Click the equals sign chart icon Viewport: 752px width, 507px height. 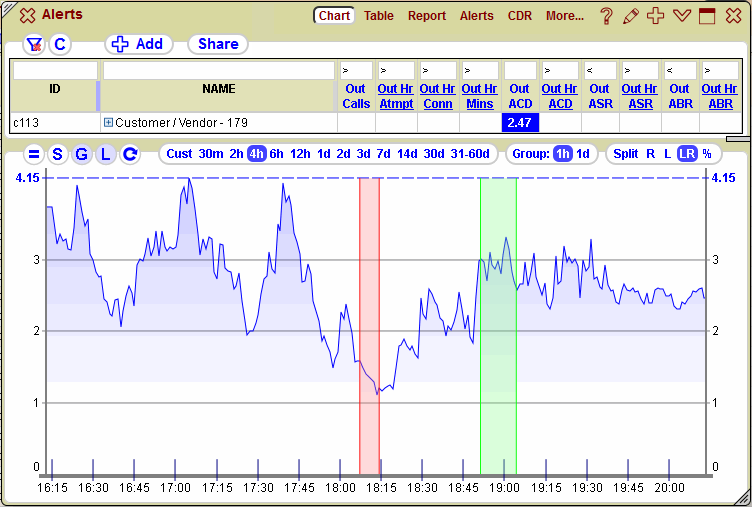(x=33, y=154)
